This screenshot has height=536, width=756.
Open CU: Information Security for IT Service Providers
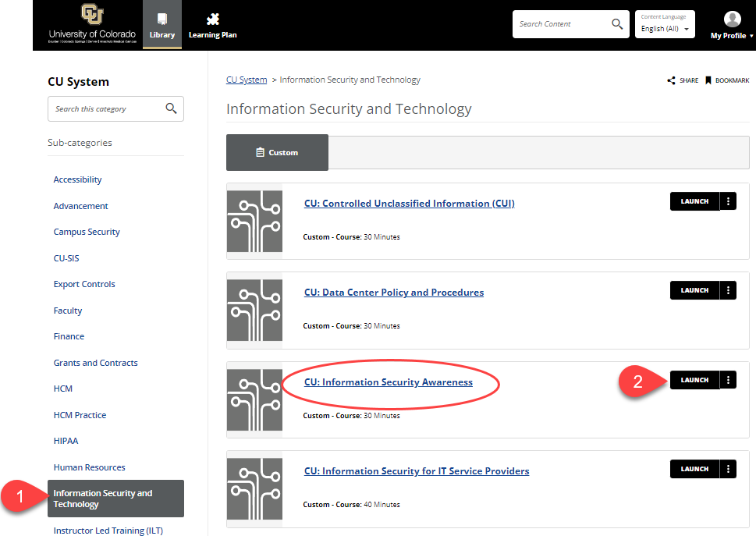417,470
